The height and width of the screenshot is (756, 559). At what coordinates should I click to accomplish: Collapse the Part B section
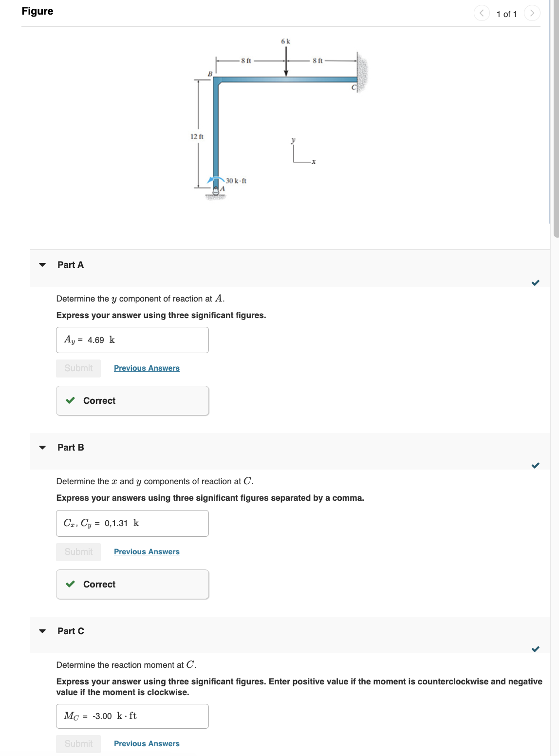coord(42,447)
